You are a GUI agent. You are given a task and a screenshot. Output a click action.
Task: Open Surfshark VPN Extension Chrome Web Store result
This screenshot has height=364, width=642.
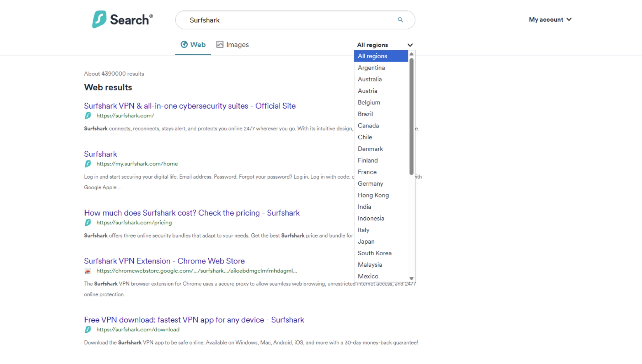(x=164, y=261)
